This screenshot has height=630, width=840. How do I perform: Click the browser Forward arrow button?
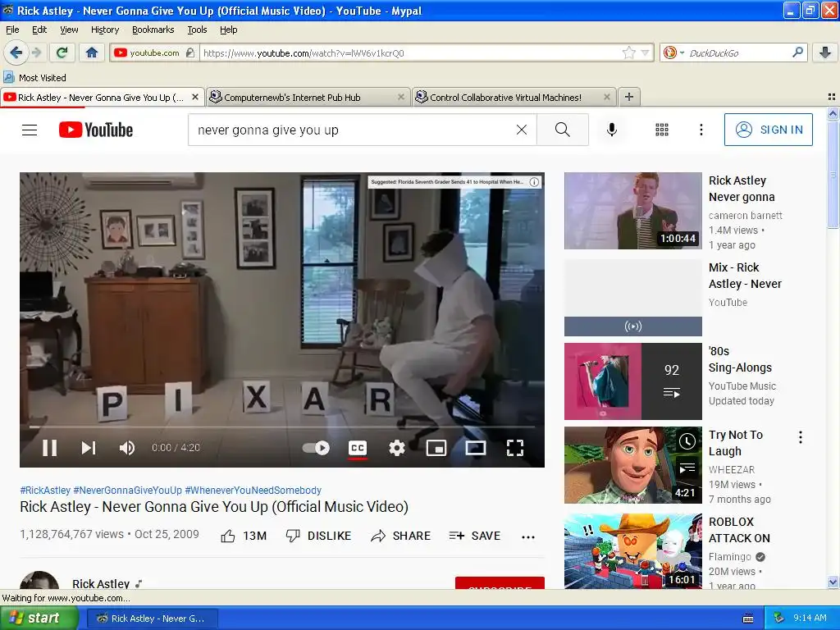(36, 52)
